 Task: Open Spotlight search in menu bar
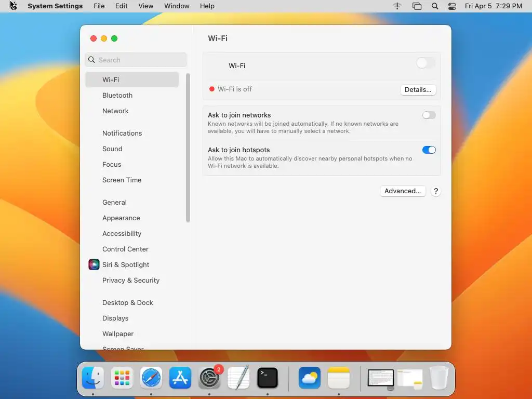(435, 6)
